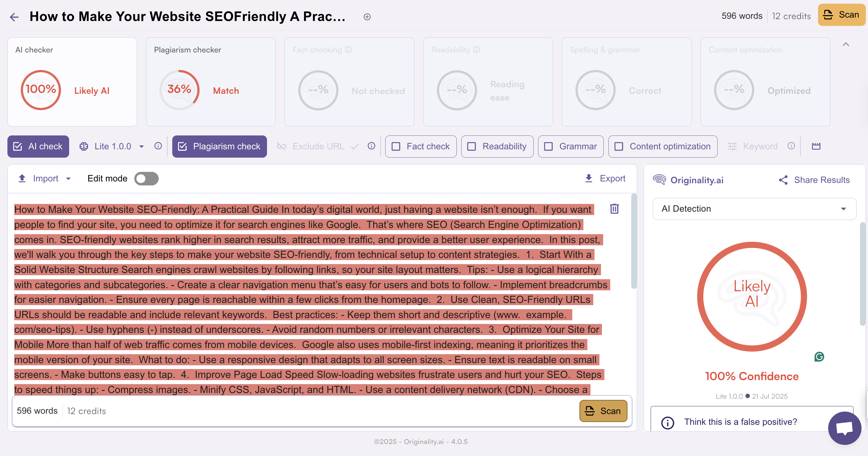Image resolution: width=868 pixels, height=456 pixels.
Task: Click the 100% Confidence text
Action: point(752,376)
